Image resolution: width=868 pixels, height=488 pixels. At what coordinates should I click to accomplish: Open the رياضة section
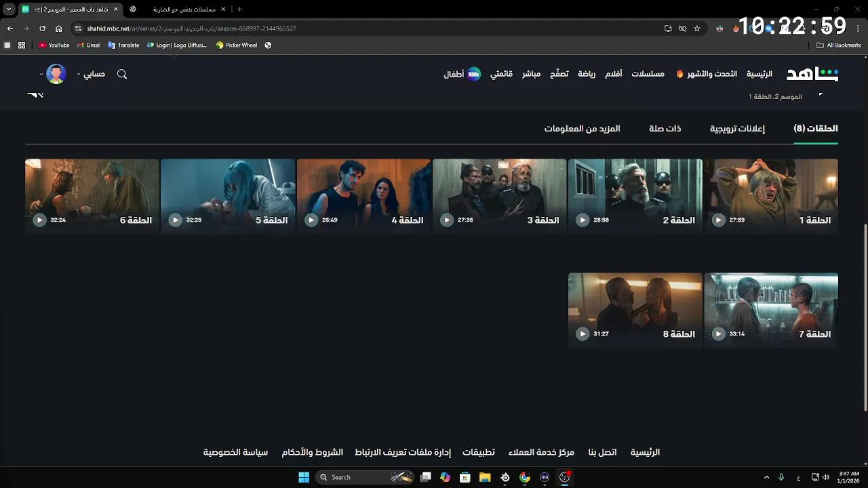587,74
